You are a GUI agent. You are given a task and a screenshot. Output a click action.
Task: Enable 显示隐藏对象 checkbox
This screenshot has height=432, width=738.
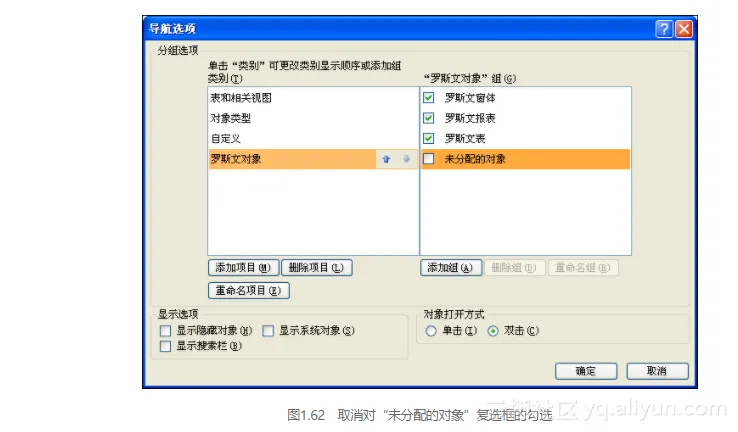(x=165, y=331)
